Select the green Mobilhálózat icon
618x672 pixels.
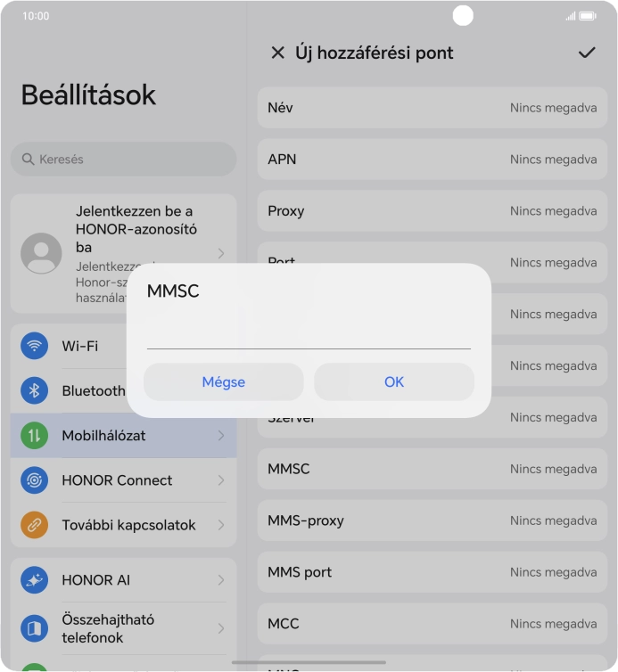click(x=34, y=436)
